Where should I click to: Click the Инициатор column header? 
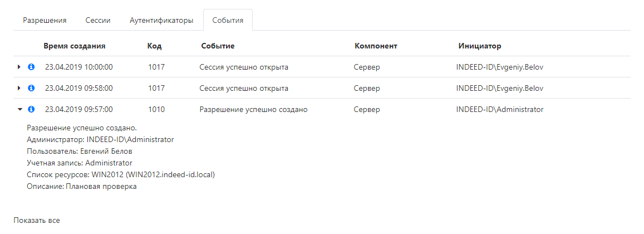tap(480, 46)
